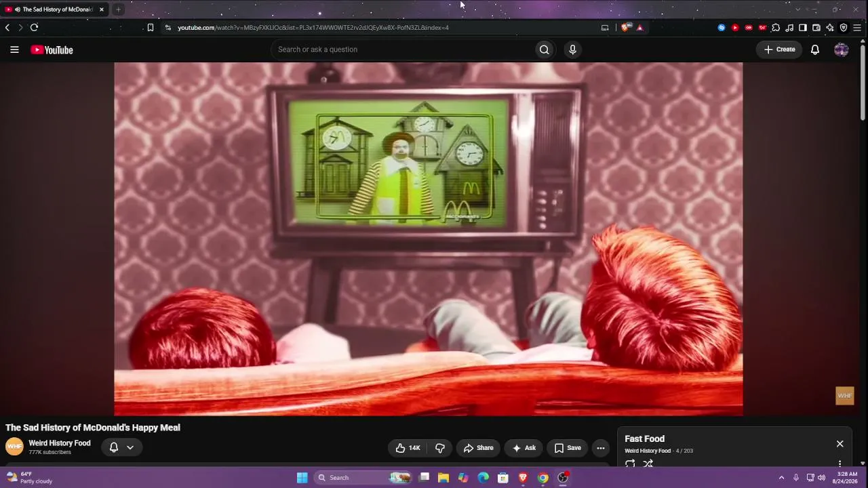Go to the YouTube home logo
868x488 pixels.
52,50
